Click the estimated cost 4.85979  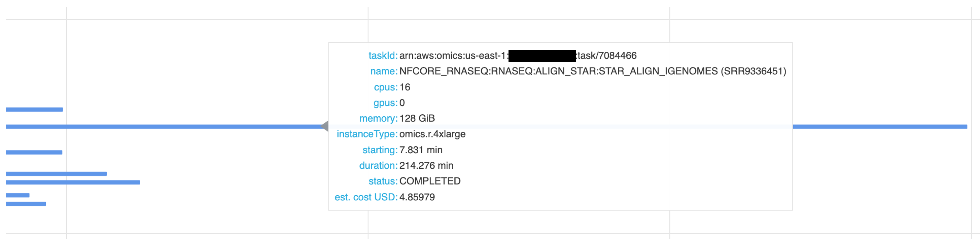coord(417,197)
